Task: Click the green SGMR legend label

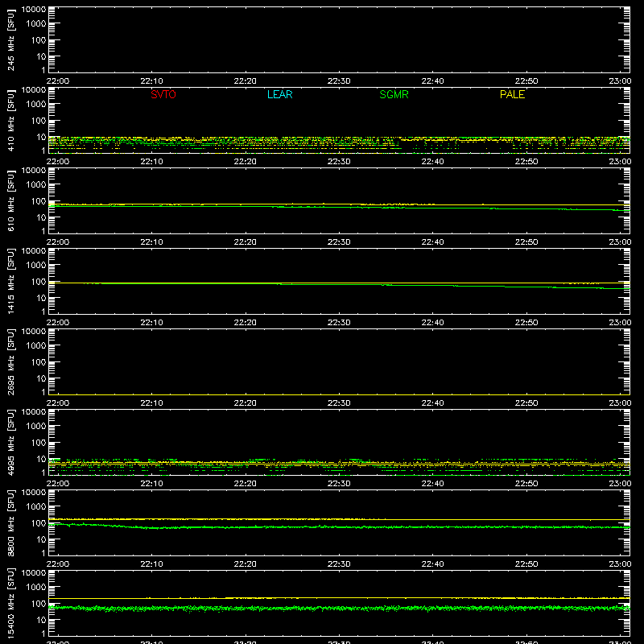Action: coord(394,94)
